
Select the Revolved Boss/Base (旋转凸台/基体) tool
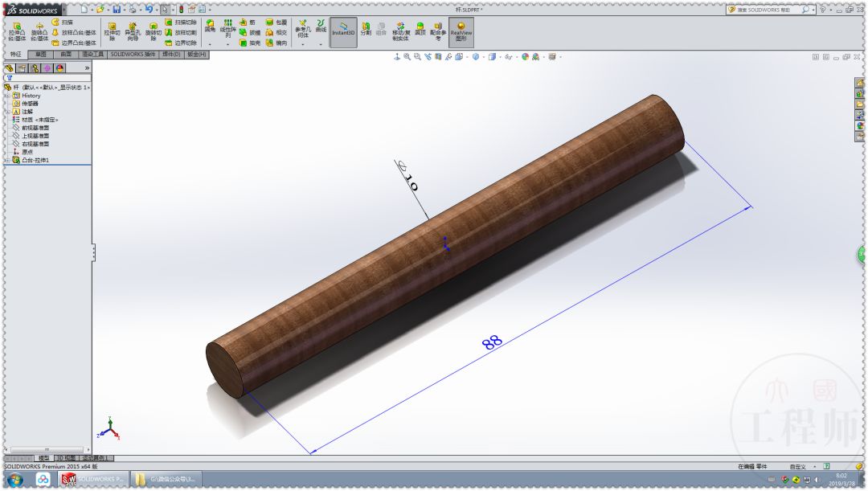(39, 31)
